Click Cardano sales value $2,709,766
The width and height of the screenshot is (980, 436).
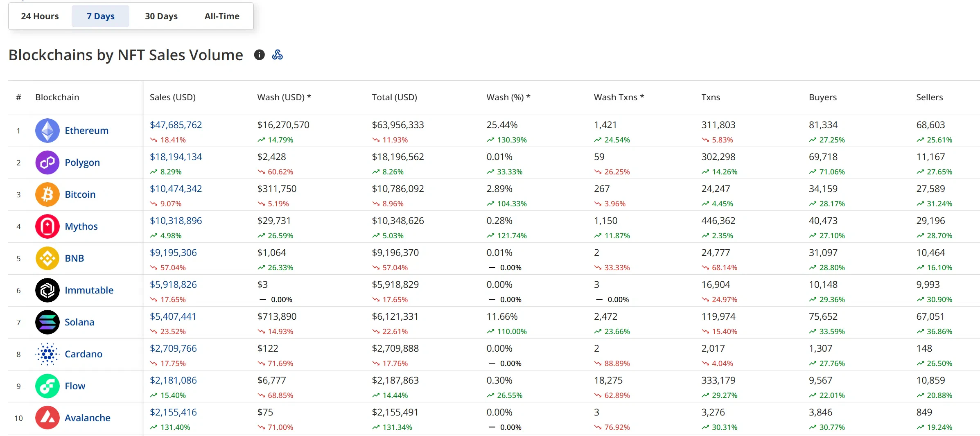coord(173,348)
